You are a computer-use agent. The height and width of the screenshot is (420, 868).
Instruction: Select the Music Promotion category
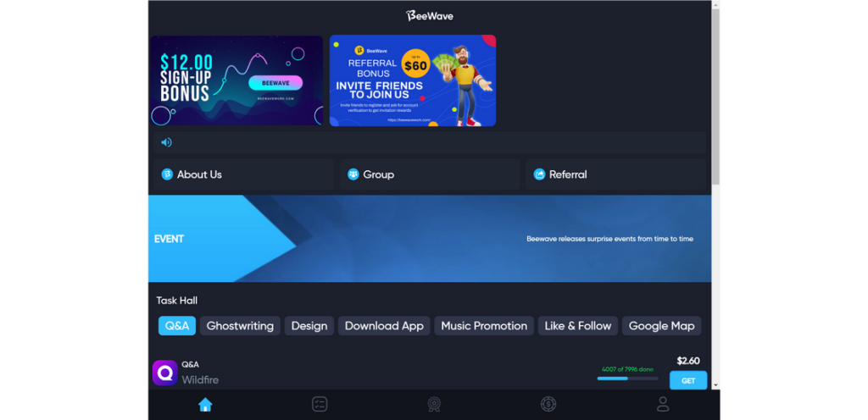pyautogui.click(x=484, y=326)
